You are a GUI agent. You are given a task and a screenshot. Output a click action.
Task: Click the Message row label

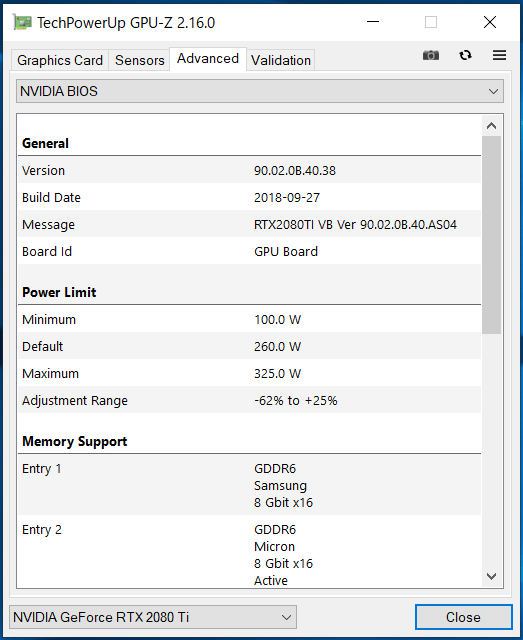(x=48, y=224)
